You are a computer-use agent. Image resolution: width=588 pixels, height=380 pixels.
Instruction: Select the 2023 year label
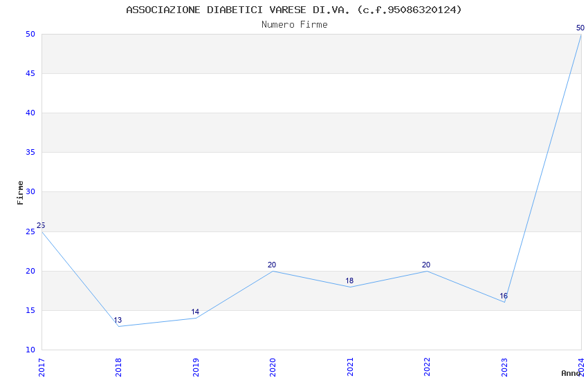point(504,368)
